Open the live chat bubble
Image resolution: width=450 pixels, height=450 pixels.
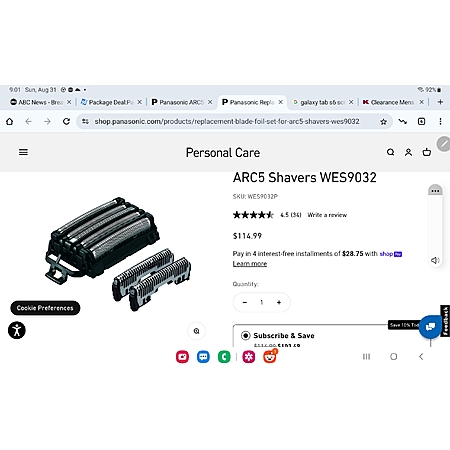(430, 326)
